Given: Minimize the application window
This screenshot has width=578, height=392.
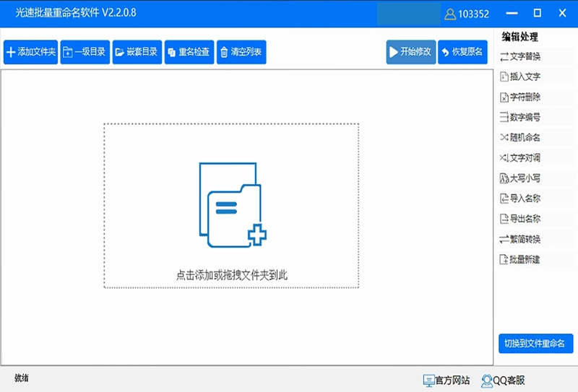Looking at the screenshot, I should tap(512, 13).
